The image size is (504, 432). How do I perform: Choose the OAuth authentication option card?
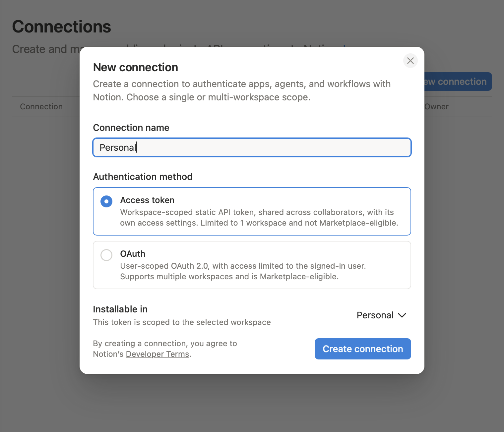pos(252,265)
